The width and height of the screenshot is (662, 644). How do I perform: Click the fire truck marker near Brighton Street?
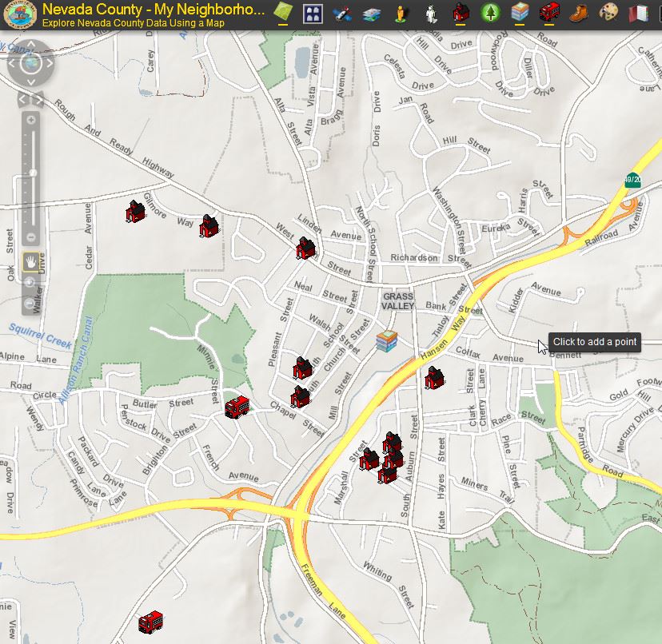coord(237,407)
